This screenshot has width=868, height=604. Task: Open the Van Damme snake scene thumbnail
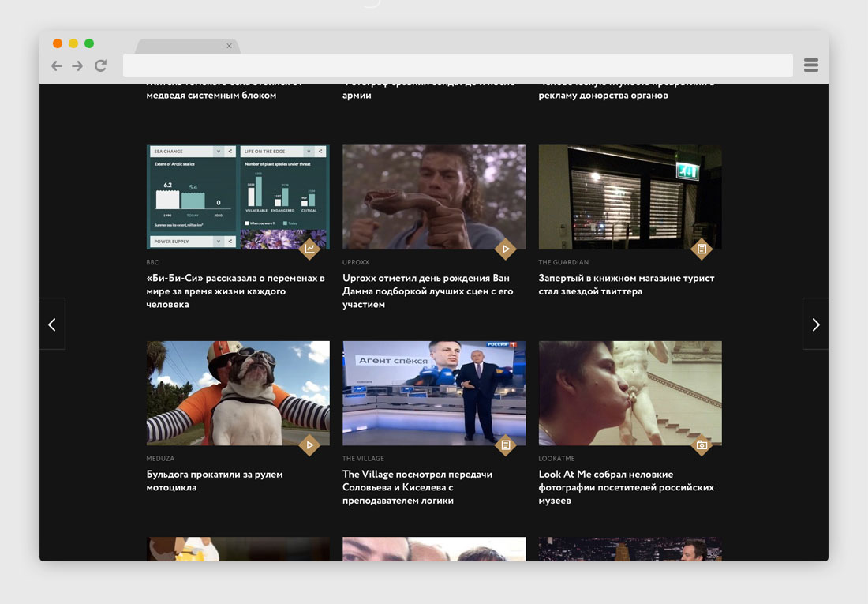(x=434, y=197)
